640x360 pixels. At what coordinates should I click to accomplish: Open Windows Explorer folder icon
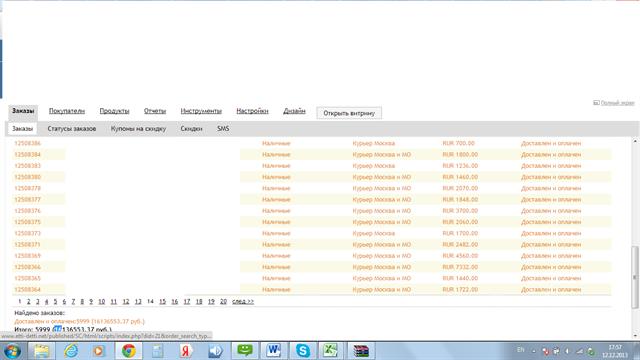(x=41, y=351)
